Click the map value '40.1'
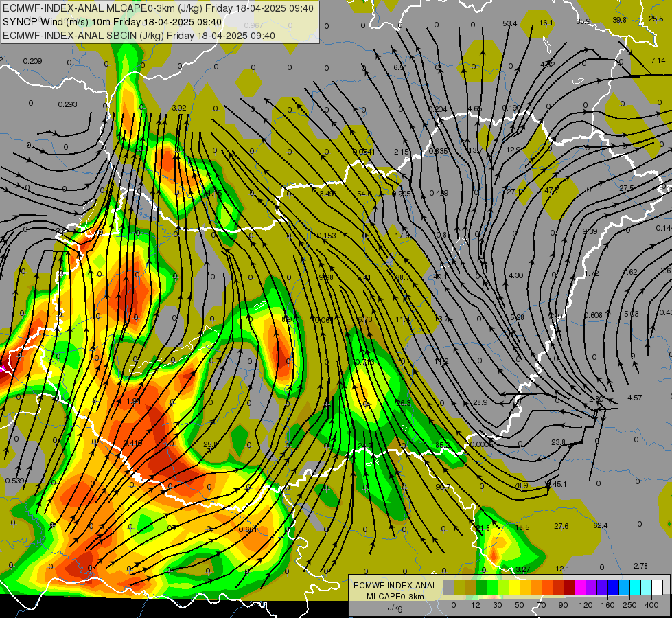This screenshot has height=618, width=672. coord(440,277)
